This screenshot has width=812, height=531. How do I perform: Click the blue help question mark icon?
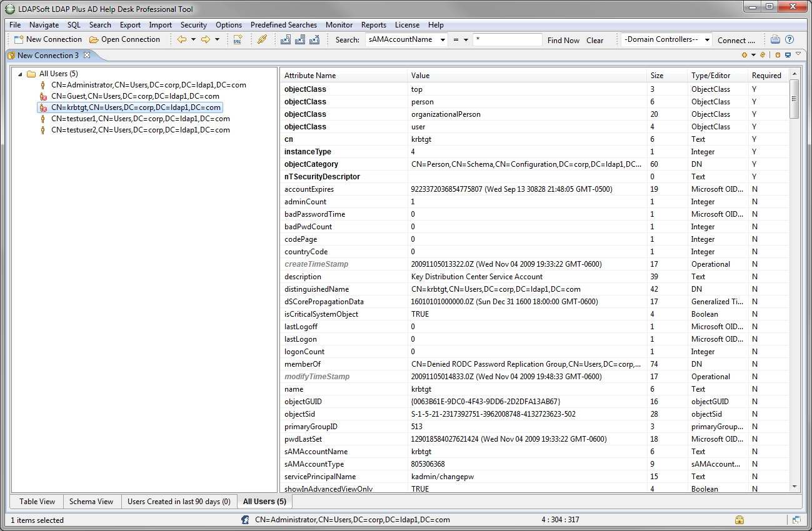click(x=789, y=40)
